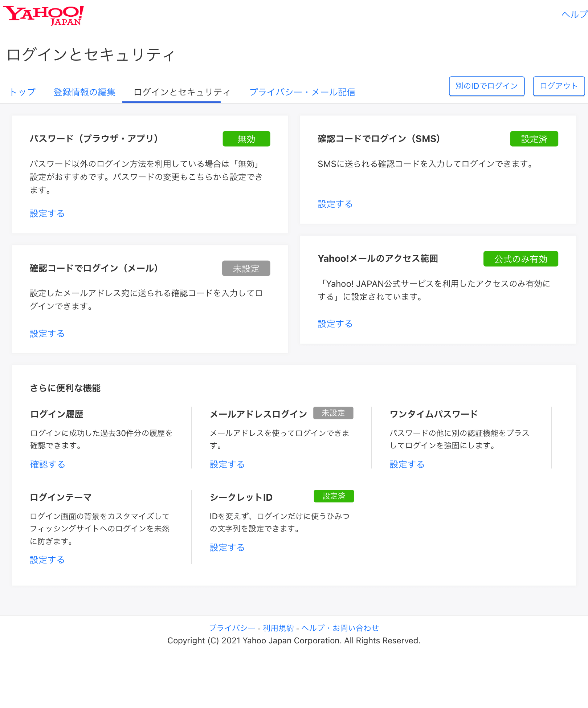Click the Yahoo! JAPAN logo
The width and height of the screenshot is (588, 708).
(x=44, y=16)
